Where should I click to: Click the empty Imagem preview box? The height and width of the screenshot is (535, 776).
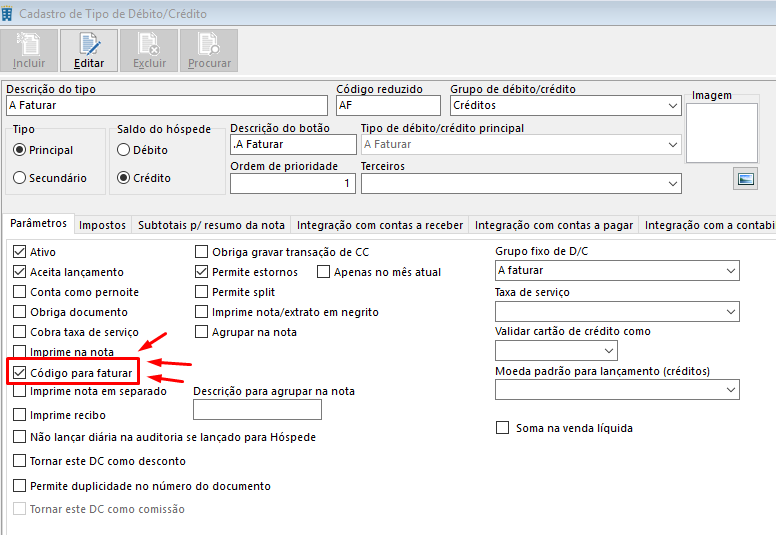point(722,133)
